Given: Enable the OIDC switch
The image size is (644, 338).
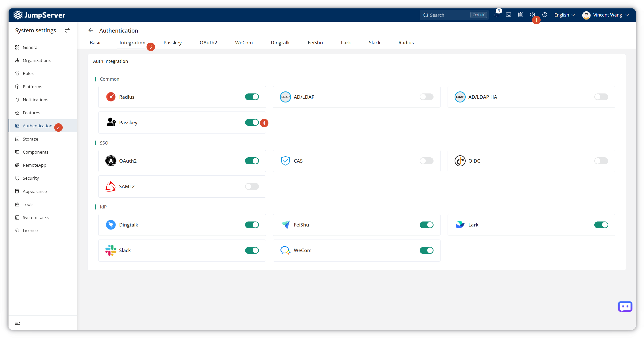Looking at the screenshot, I should pyautogui.click(x=601, y=161).
